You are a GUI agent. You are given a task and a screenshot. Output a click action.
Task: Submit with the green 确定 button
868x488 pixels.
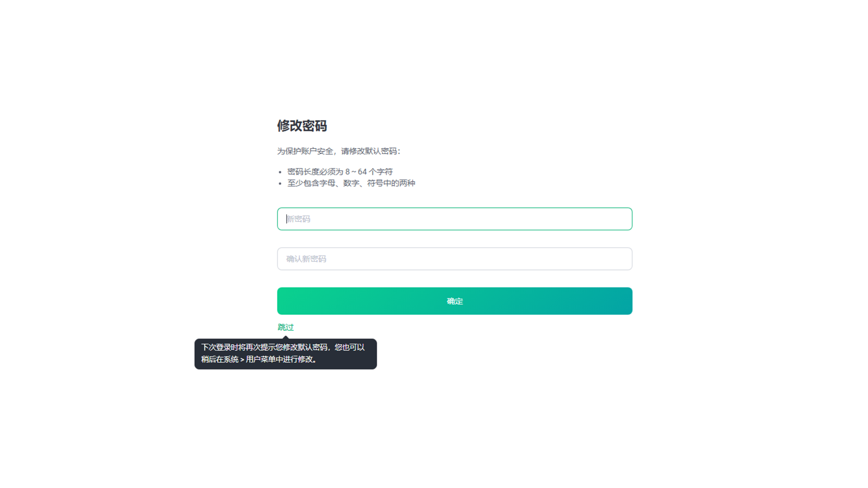click(454, 301)
